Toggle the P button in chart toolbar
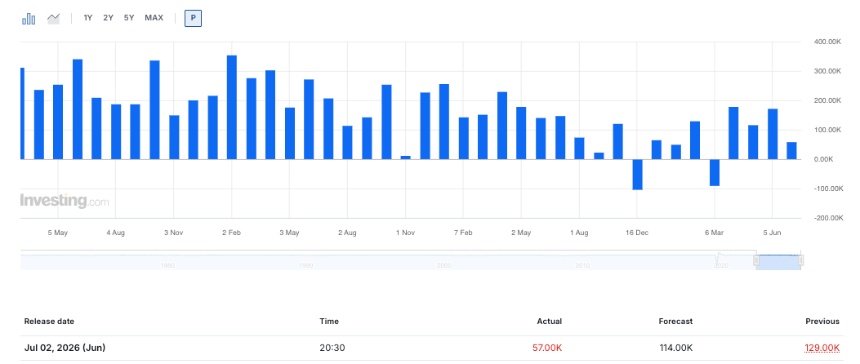The height and width of the screenshot is (364, 860). 193,18
